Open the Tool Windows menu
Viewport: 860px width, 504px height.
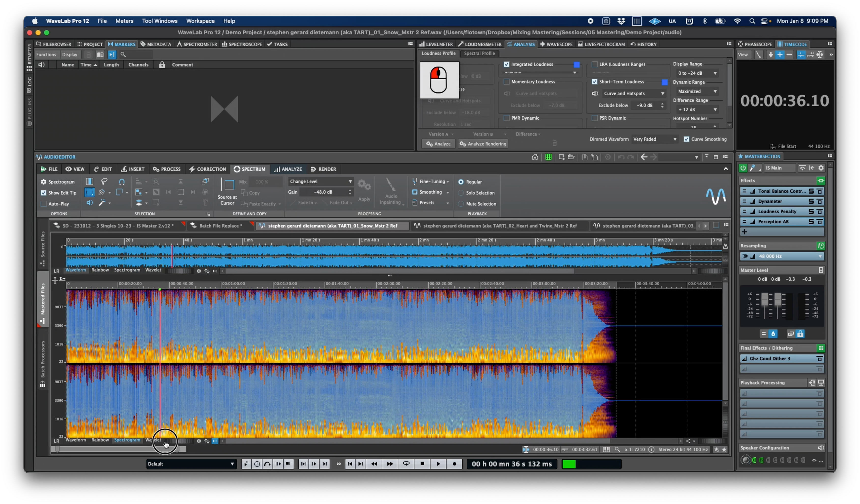click(x=160, y=21)
